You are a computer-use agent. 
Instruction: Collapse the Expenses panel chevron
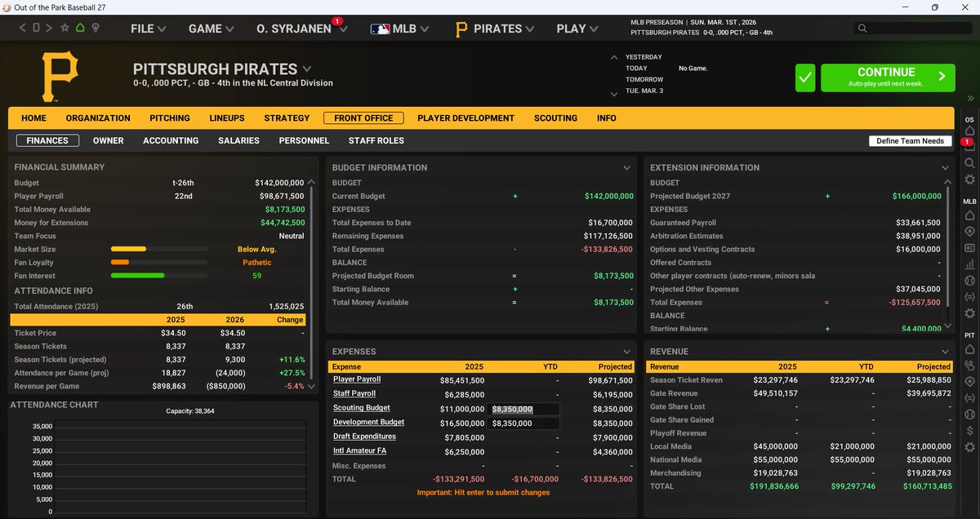(x=627, y=351)
